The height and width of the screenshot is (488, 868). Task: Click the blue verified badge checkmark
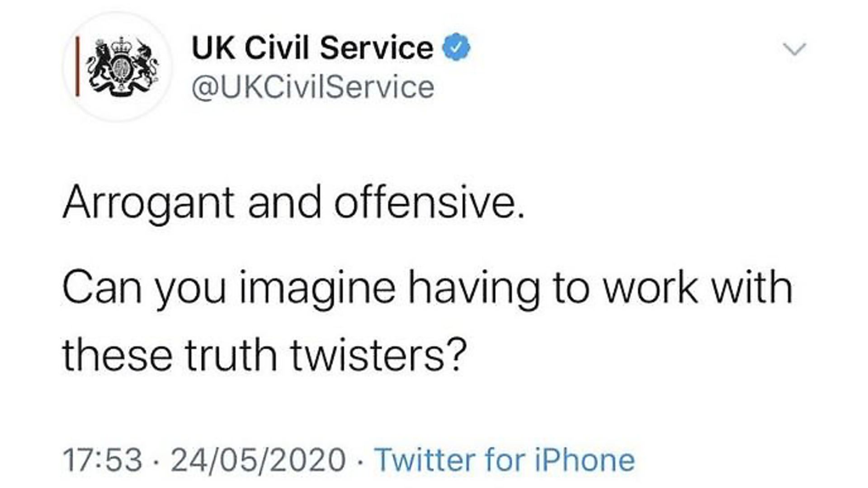pyautogui.click(x=456, y=47)
